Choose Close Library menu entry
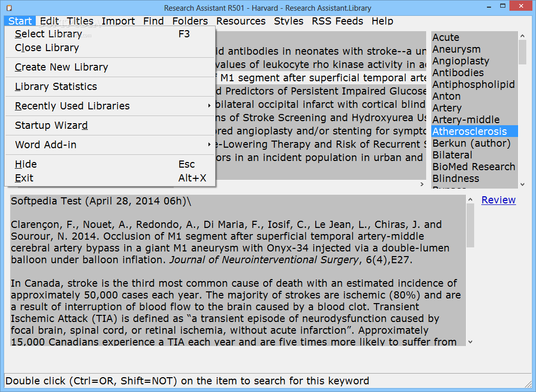 [110, 48]
